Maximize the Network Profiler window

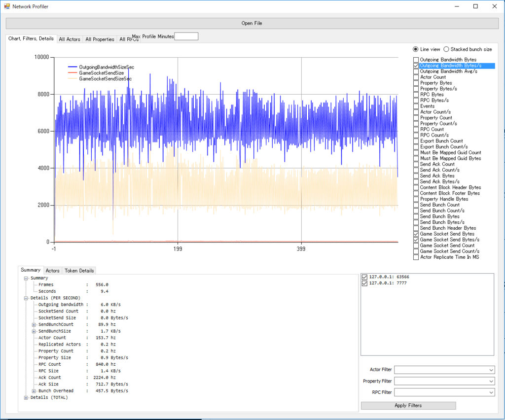475,6
